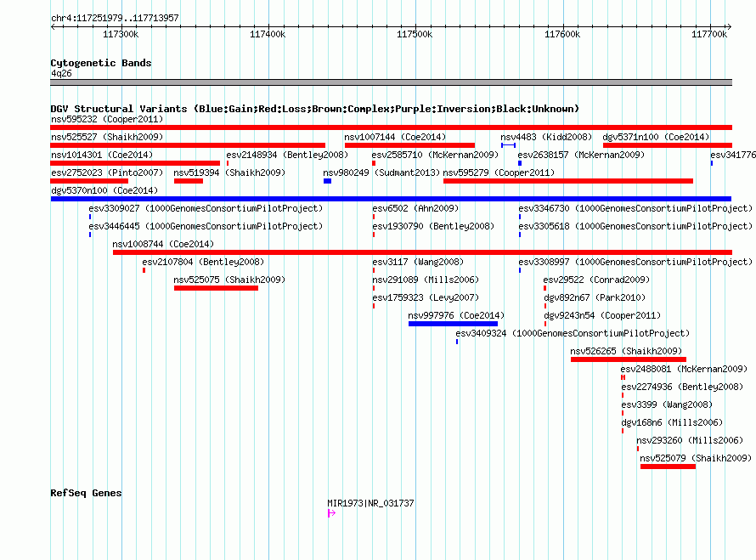The width and height of the screenshot is (756, 560).
Task: Click the 117700k ruler label
Action: 709,34
